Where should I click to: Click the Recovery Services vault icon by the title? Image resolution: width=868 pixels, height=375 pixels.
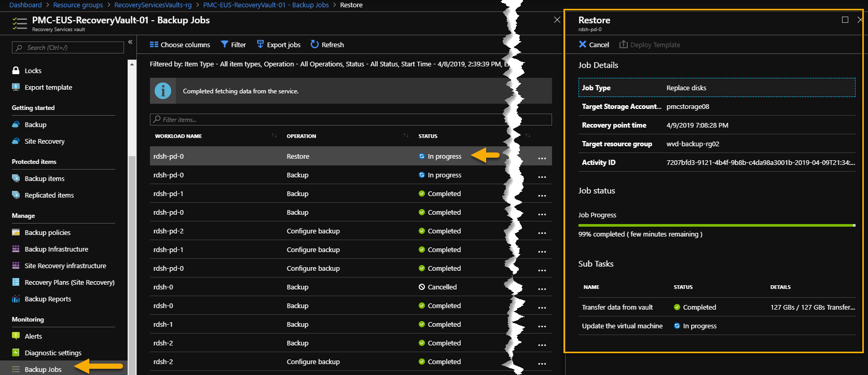point(20,23)
